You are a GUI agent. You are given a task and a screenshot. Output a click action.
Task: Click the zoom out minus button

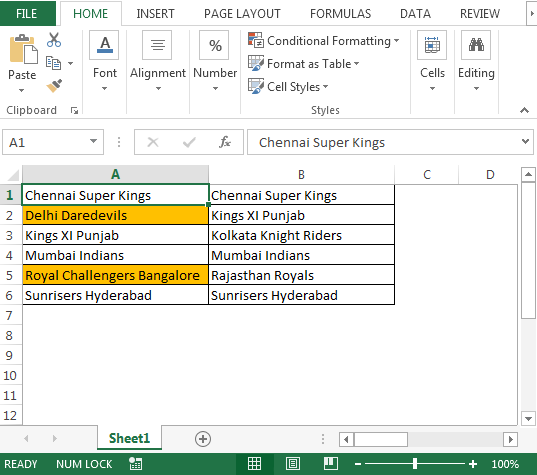click(358, 464)
